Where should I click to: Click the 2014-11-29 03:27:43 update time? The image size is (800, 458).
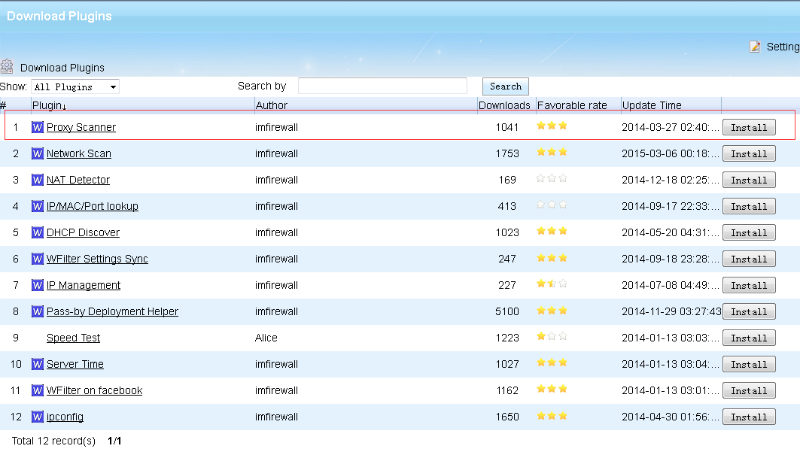click(671, 312)
